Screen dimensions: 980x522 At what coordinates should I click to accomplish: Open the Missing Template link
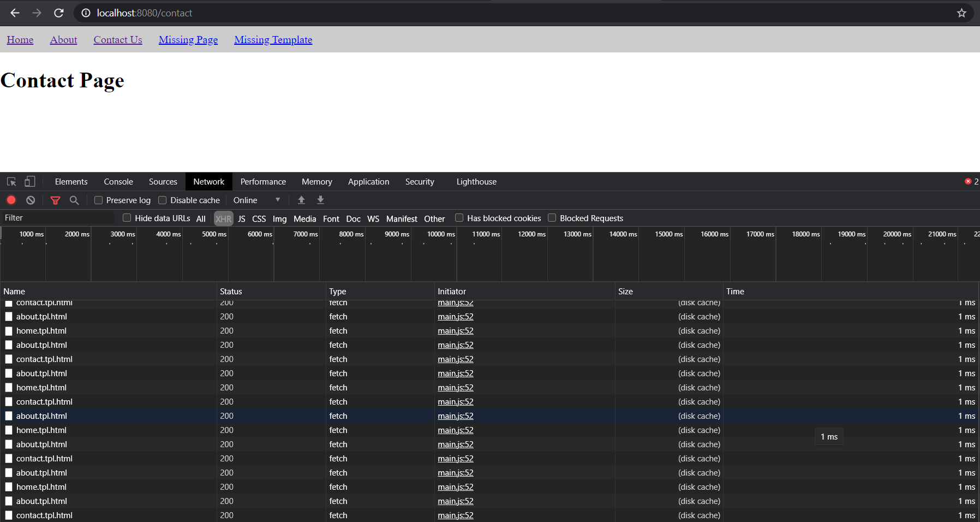tap(273, 39)
